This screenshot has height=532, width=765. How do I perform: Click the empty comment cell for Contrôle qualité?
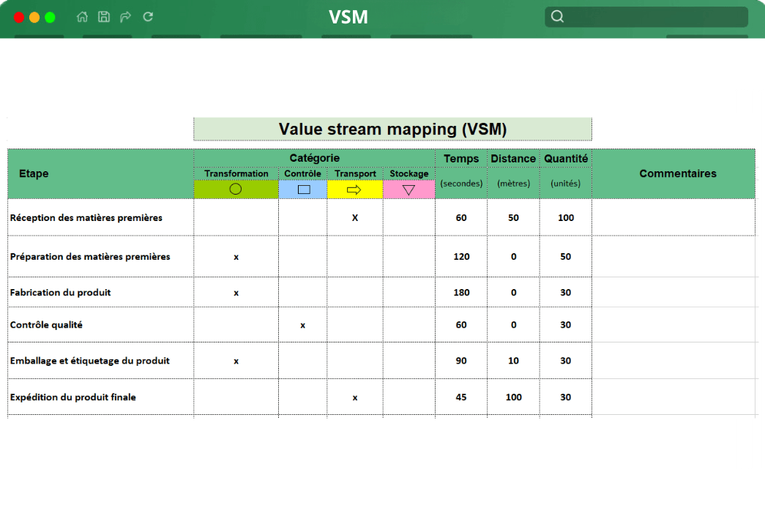[678, 324]
